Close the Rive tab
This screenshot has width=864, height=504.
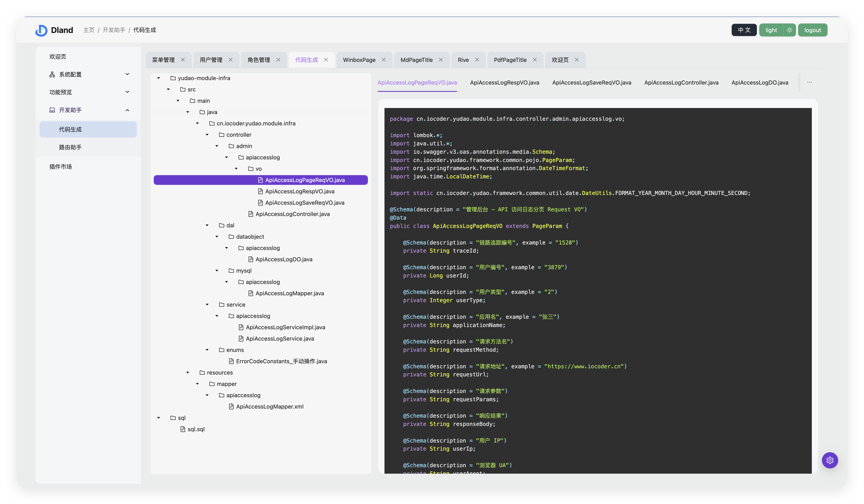(x=477, y=60)
